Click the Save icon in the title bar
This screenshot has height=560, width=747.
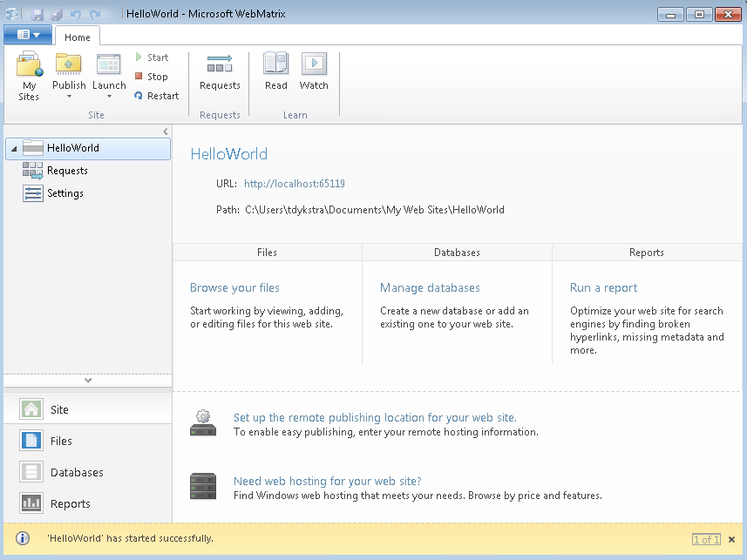coord(37,14)
